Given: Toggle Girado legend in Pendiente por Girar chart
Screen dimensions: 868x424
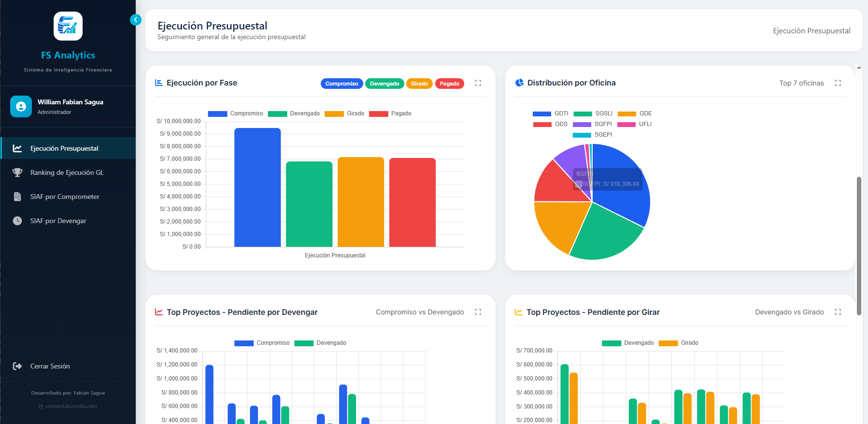Looking at the screenshot, I should pos(679,343).
